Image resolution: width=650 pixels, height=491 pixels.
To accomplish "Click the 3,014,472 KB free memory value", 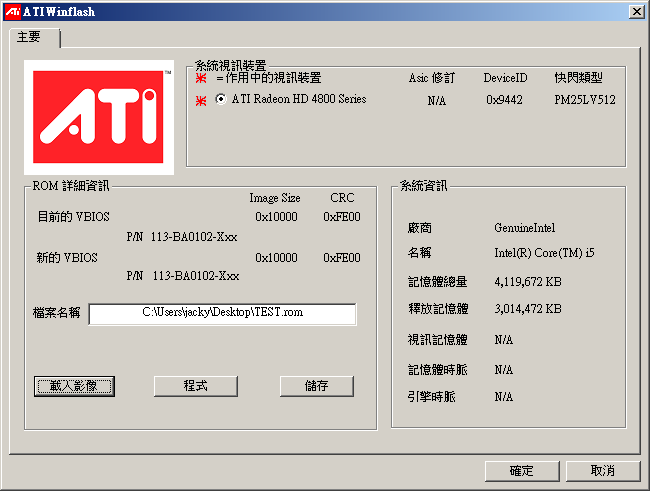I will 528,309.
